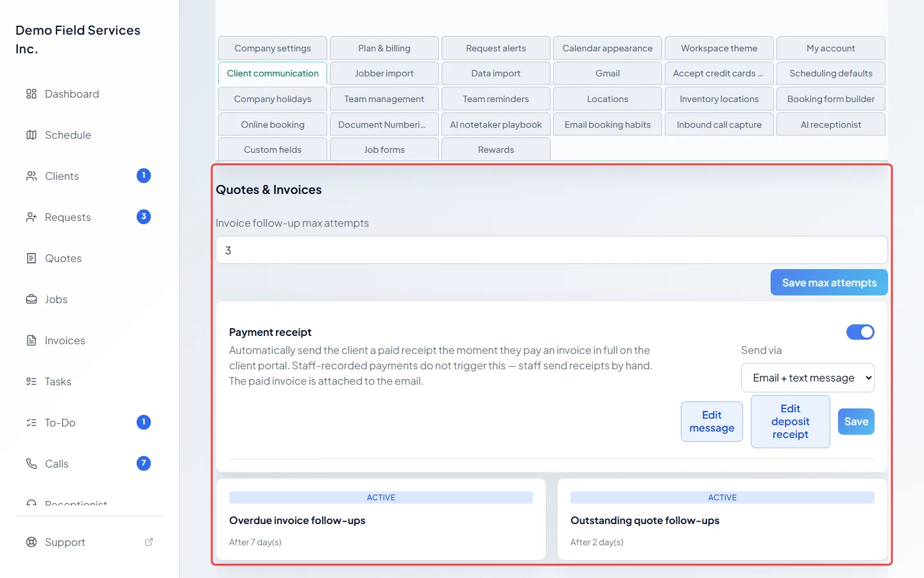The height and width of the screenshot is (578, 924).
Task: Open the Inbound call capture tab
Action: pos(719,125)
